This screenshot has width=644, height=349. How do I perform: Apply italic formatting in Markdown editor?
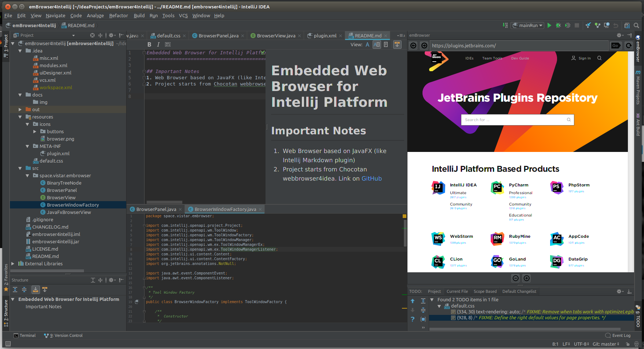158,44
